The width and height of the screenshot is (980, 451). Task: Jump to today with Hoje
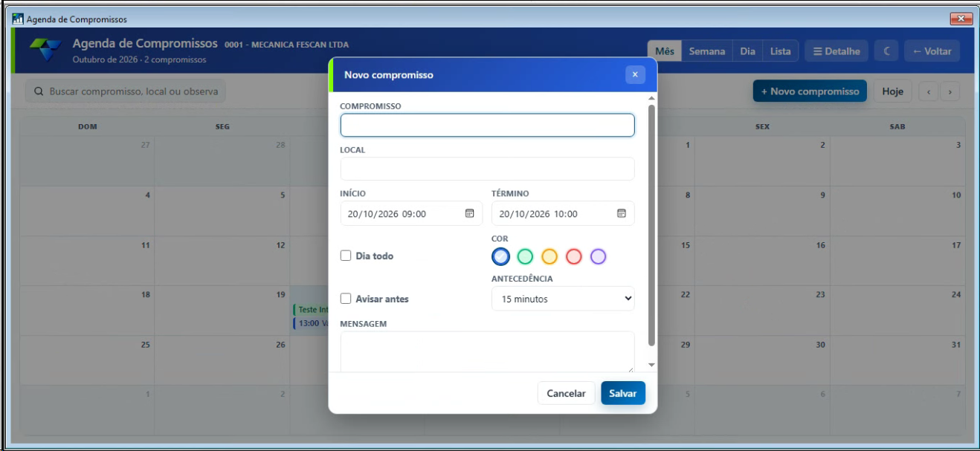pyautogui.click(x=893, y=91)
